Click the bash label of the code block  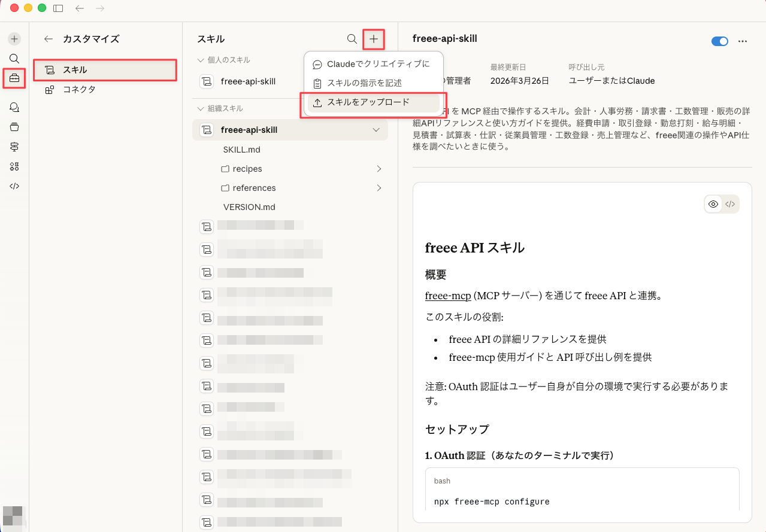pos(442,481)
